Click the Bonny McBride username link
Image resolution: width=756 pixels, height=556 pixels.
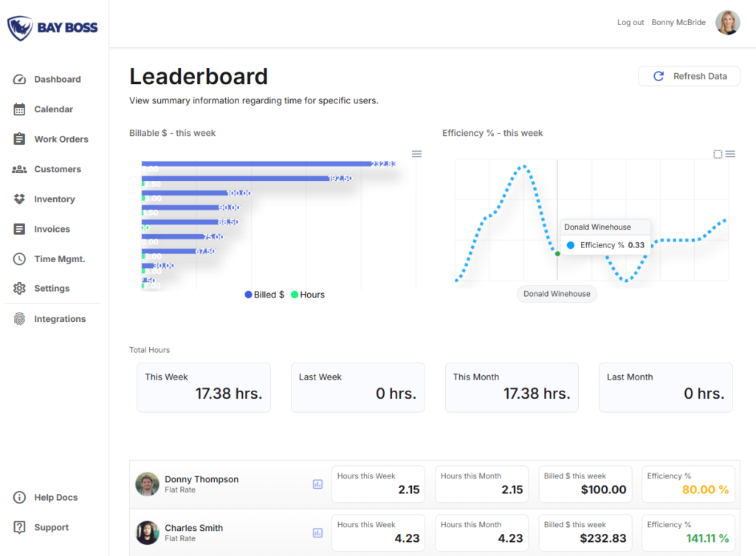point(678,22)
